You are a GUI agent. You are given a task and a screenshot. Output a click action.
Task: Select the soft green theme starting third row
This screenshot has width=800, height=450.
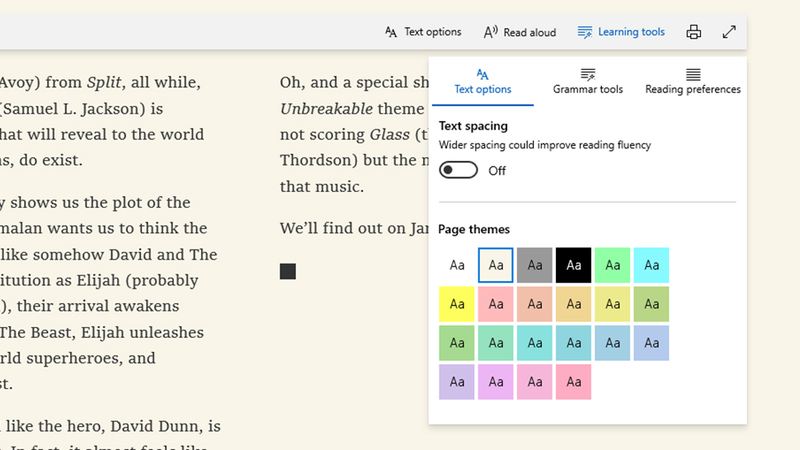[457, 343]
